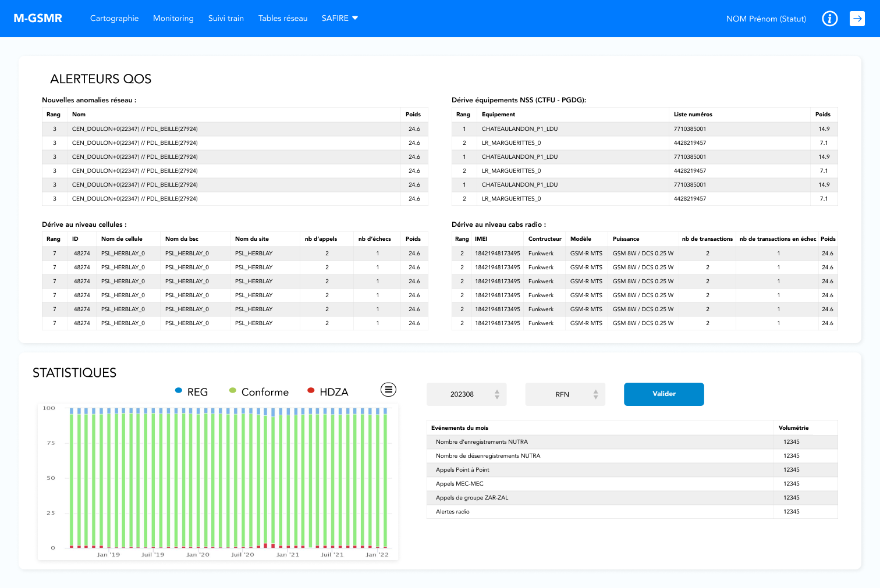Click the Nom de cellule column header
The image size is (880, 588).
tap(122, 239)
